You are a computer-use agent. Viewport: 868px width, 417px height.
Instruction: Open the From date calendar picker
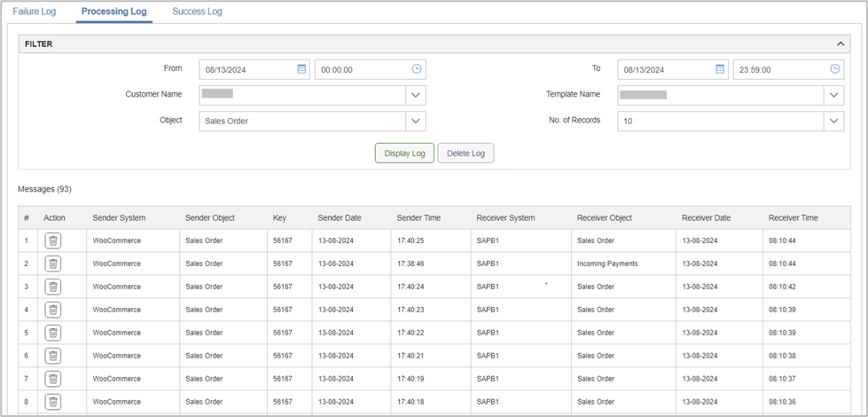301,69
